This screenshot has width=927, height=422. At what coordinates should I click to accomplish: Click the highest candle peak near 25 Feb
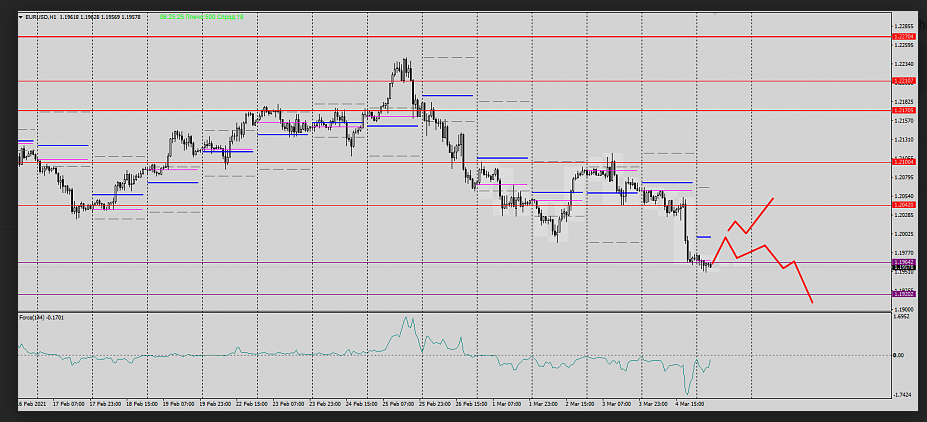[405, 61]
